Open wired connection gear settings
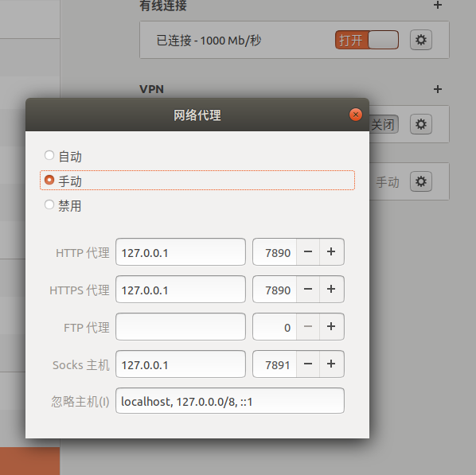This screenshot has height=475, width=476. pos(421,40)
